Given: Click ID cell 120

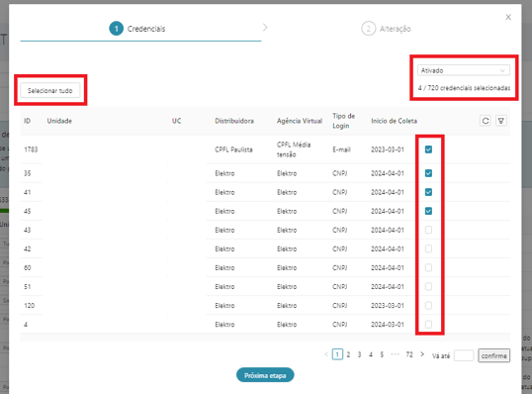Looking at the screenshot, I should [30, 305].
